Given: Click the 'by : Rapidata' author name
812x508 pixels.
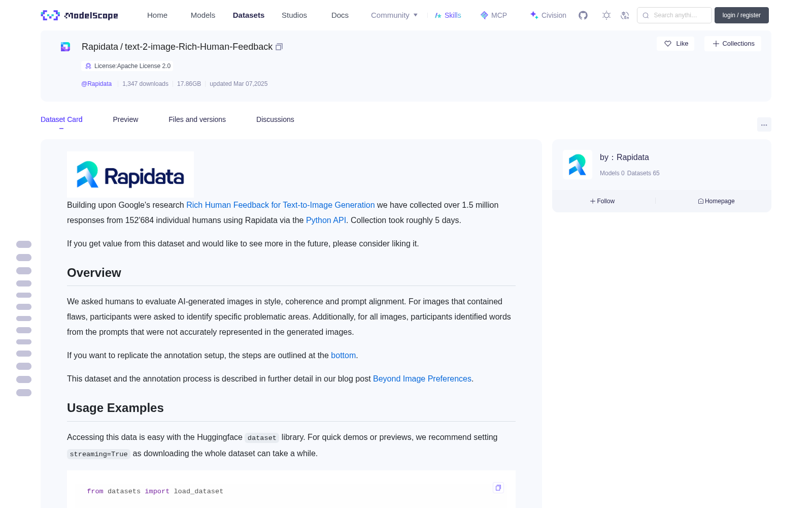Looking at the screenshot, I should click(x=624, y=157).
